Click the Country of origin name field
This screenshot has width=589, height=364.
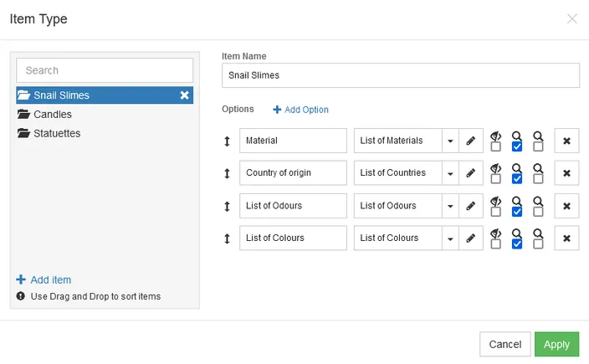click(293, 173)
